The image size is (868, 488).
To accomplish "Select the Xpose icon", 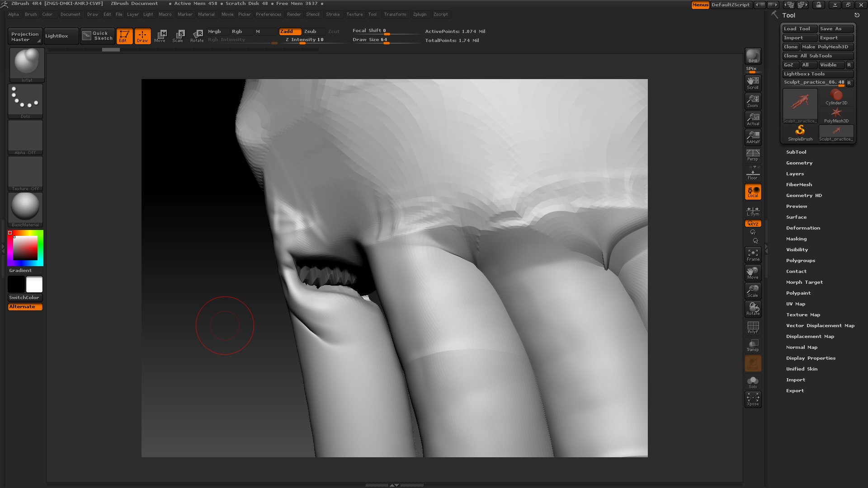I will click(753, 399).
